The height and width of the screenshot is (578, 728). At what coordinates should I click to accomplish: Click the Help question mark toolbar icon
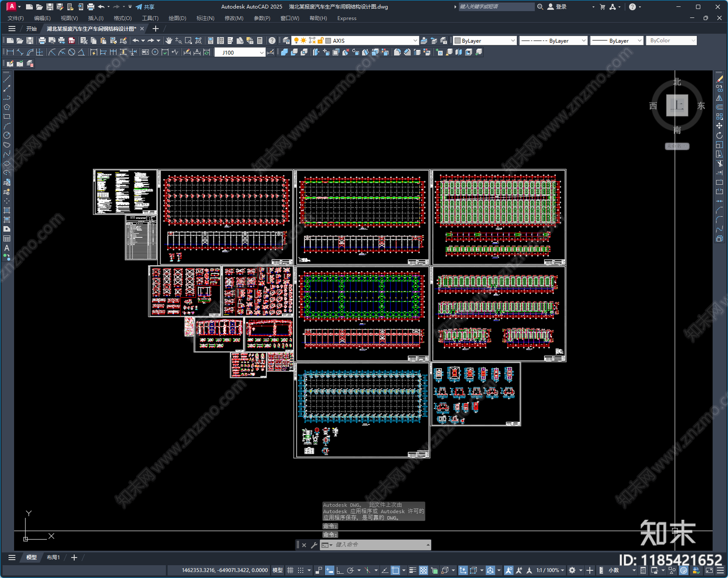[x=272, y=41]
